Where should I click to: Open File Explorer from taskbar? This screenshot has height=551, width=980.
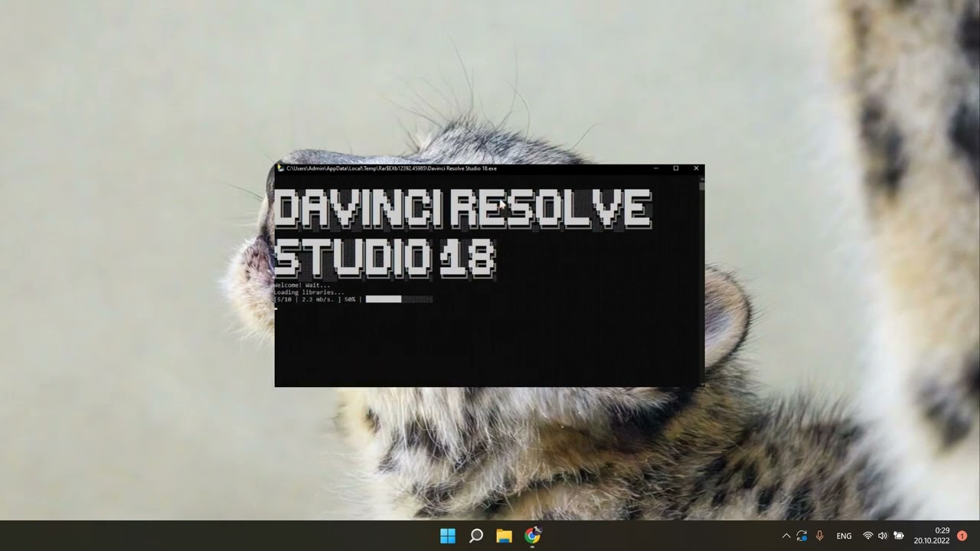pyautogui.click(x=504, y=536)
